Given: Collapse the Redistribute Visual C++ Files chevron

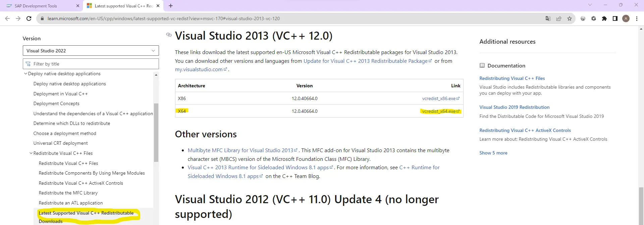Looking at the screenshot, I should pos(31,153).
